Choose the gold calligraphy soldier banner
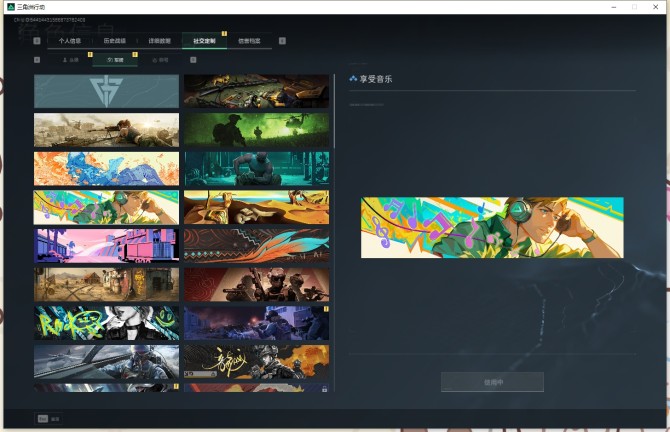670x432 pixels. pos(256,362)
